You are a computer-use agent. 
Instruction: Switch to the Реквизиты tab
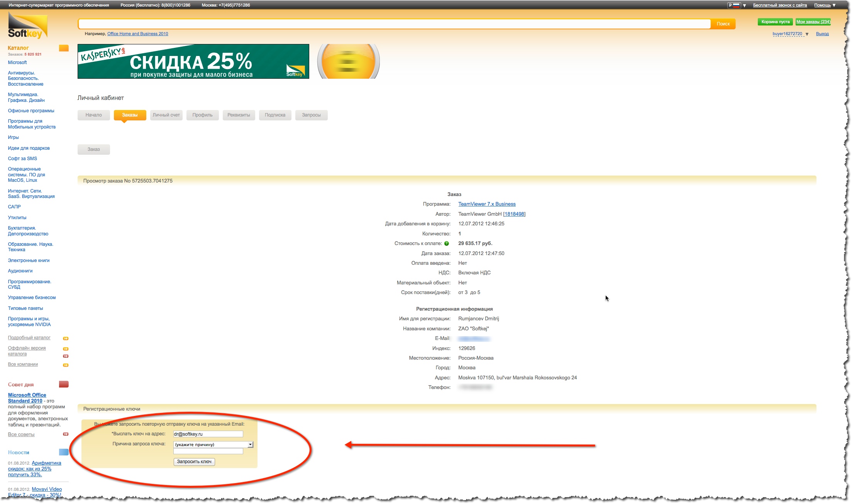[239, 115]
